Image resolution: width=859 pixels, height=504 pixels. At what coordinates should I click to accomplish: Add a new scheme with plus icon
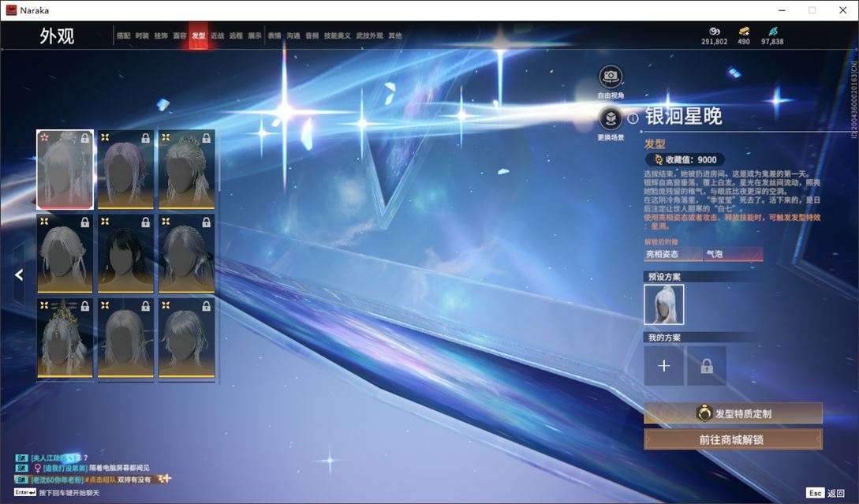663,365
